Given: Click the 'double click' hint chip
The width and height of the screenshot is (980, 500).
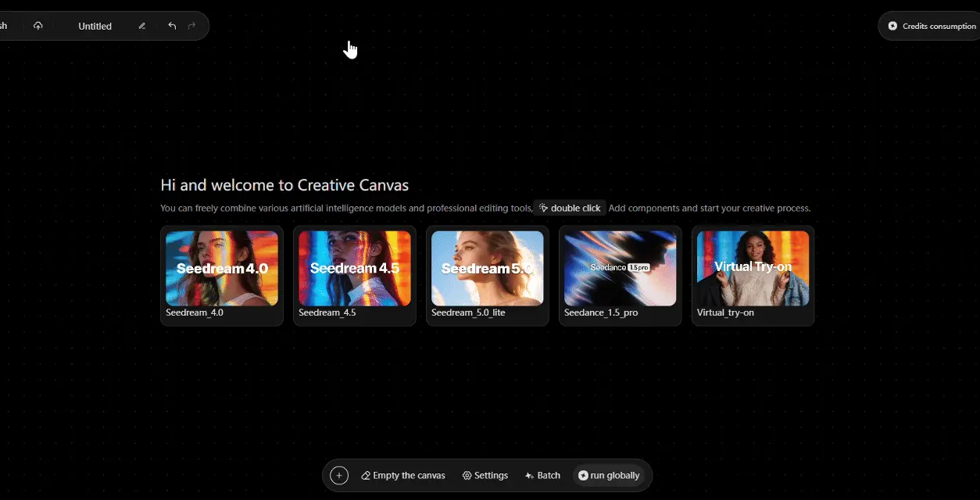Looking at the screenshot, I should [x=570, y=208].
